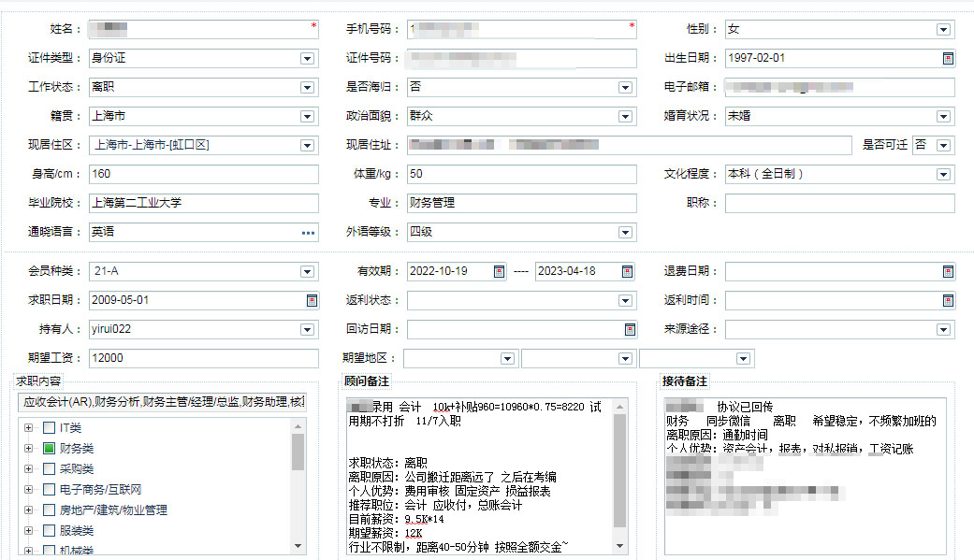Tick the IT类 checkbox
The height and width of the screenshot is (560, 974).
(49, 428)
